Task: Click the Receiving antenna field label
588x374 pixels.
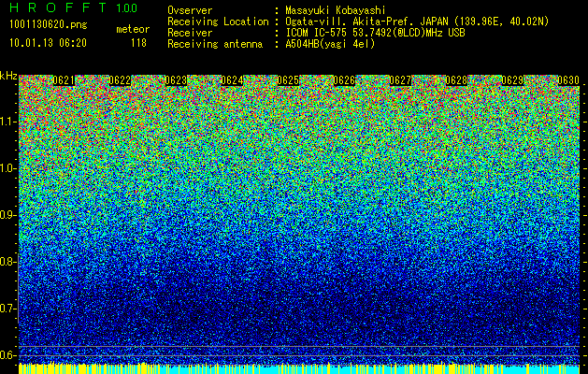Action: point(215,44)
